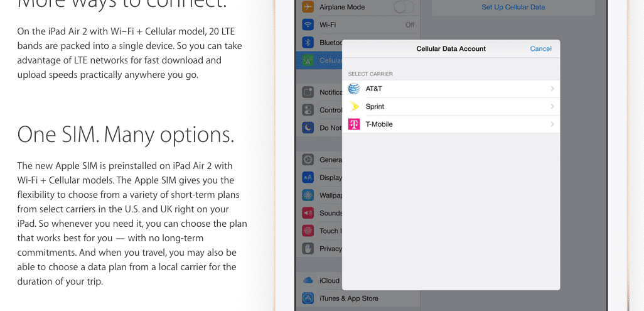Tap the T-Mobile magenta logo
Screen dimensions: 644x311
[353, 124]
